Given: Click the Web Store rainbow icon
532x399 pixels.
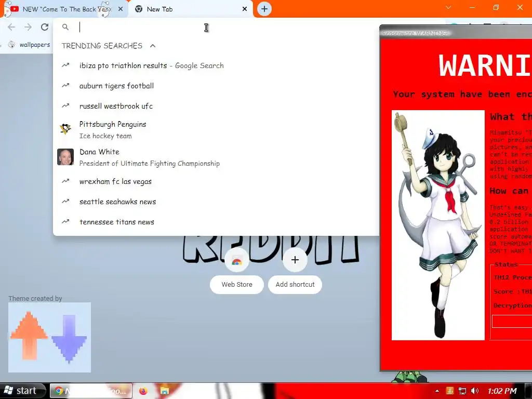Looking at the screenshot, I should click(237, 261).
